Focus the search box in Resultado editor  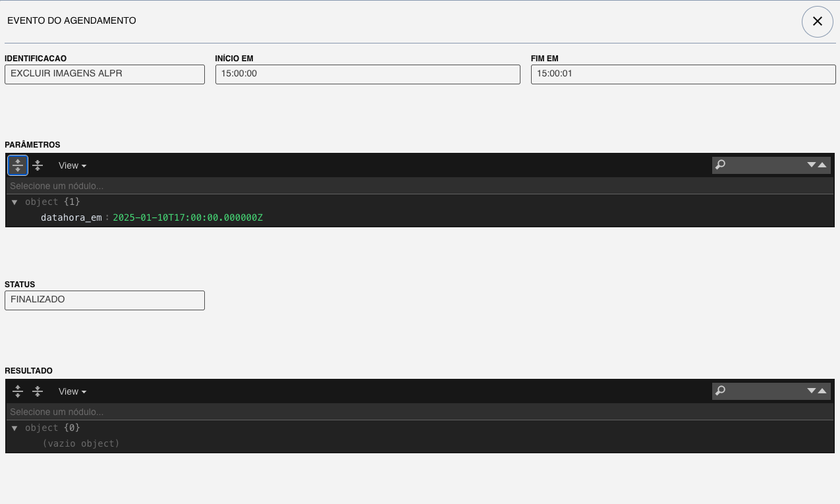tap(764, 391)
